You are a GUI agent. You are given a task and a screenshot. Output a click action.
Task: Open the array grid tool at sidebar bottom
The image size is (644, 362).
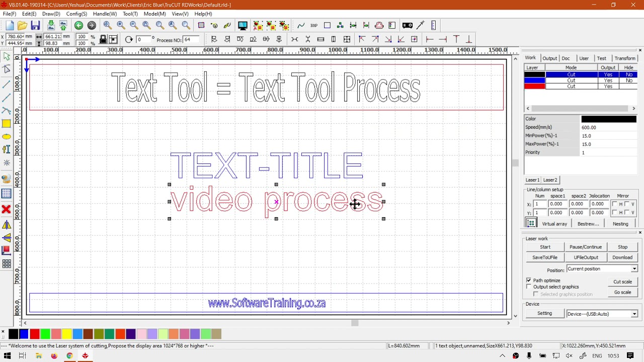coord(7,264)
